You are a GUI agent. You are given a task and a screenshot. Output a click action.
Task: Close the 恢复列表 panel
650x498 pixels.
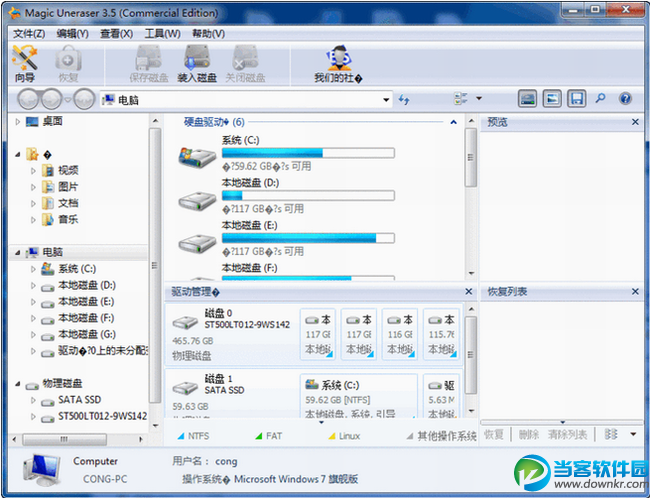pos(635,292)
